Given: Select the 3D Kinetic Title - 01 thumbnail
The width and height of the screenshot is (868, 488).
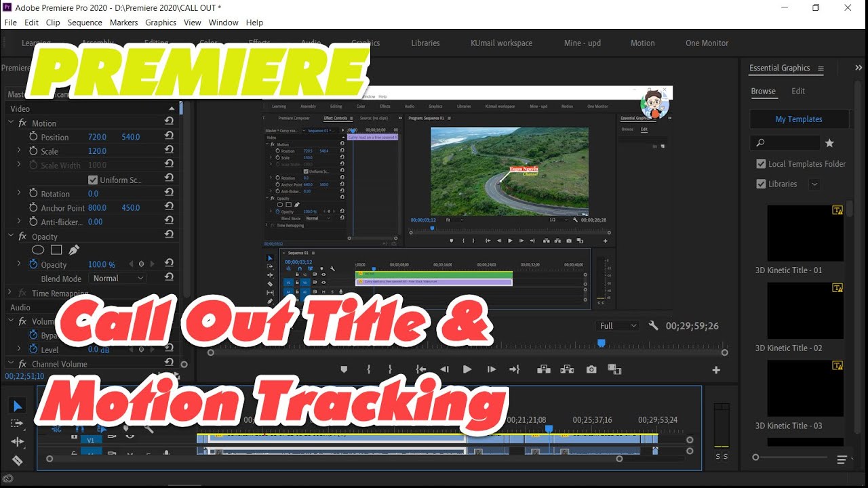Looking at the screenshot, I should pyautogui.click(x=806, y=233).
